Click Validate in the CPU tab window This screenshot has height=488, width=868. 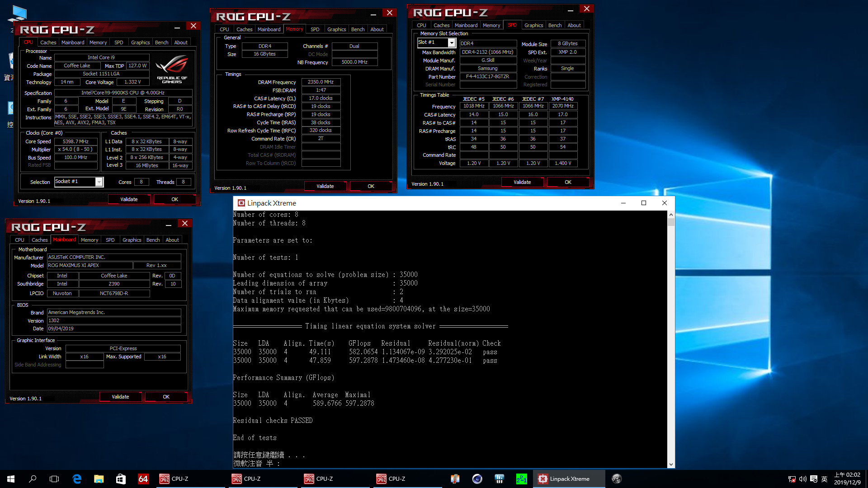(129, 199)
